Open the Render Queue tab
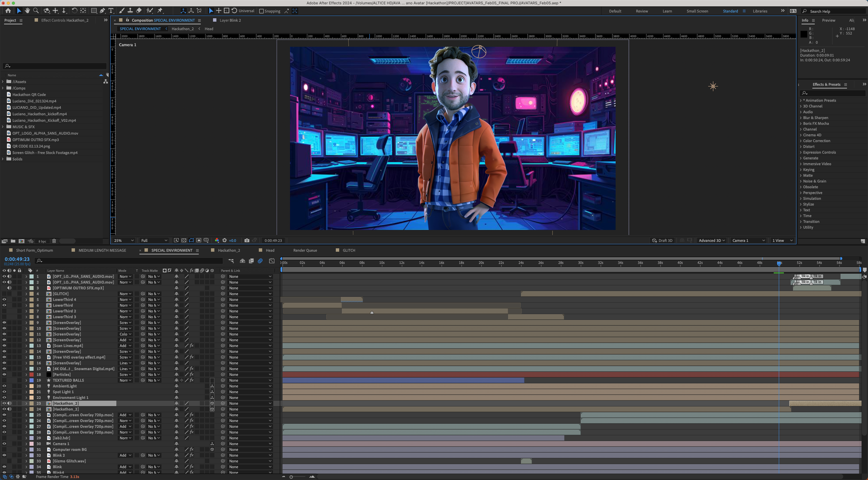 point(305,250)
